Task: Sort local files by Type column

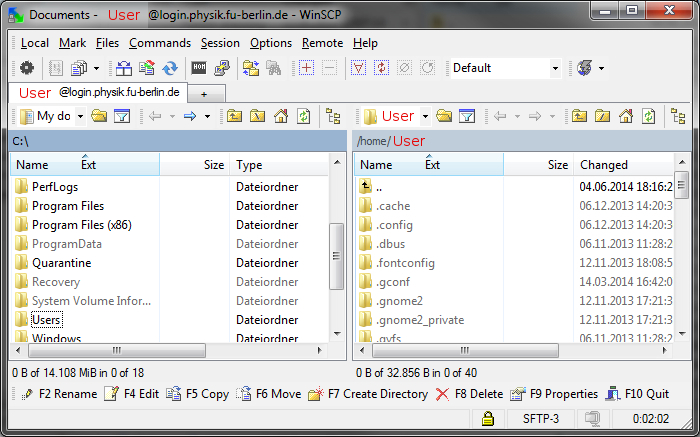Action: tap(279, 165)
